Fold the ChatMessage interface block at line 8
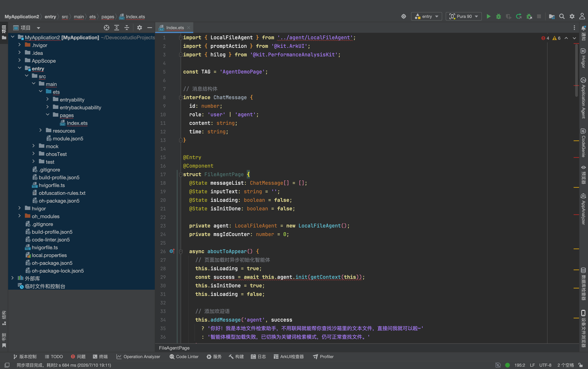Viewport: 588px width, 369px height. 181,98
